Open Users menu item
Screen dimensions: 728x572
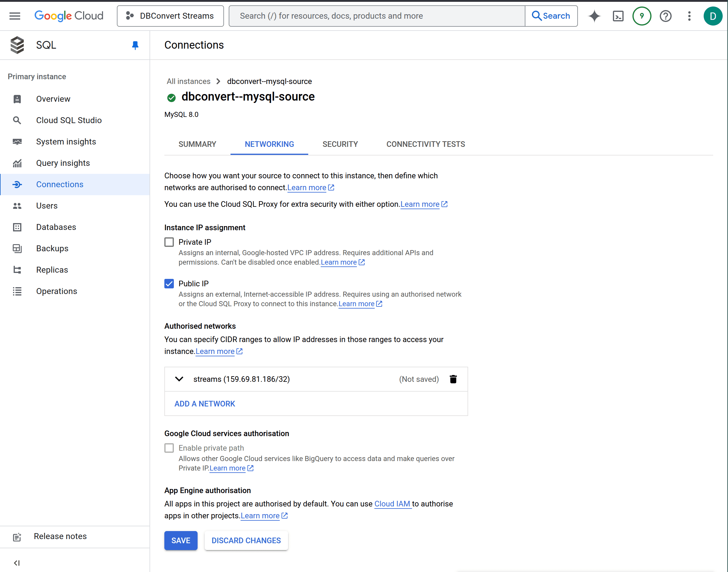75,206
